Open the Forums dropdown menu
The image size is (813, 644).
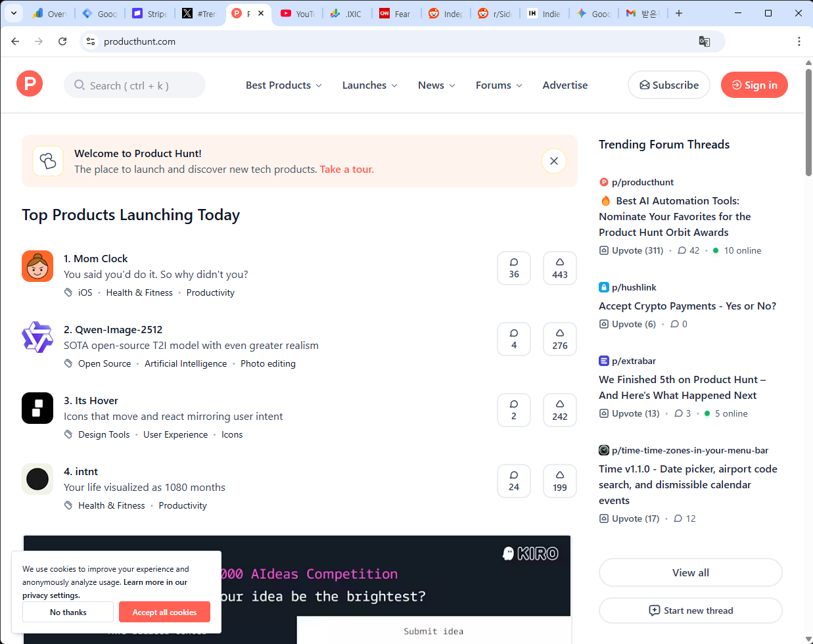click(x=499, y=85)
